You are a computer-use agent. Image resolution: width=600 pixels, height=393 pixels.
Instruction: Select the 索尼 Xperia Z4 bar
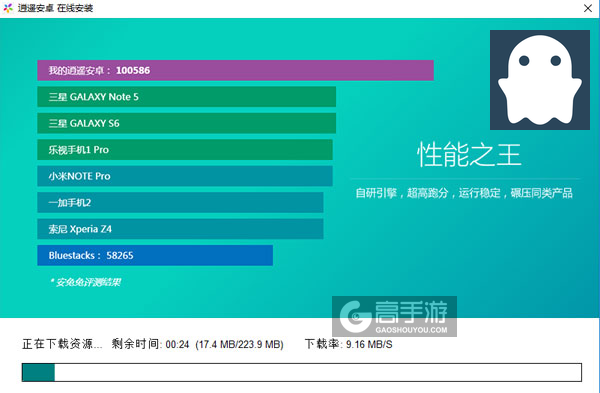180,229
